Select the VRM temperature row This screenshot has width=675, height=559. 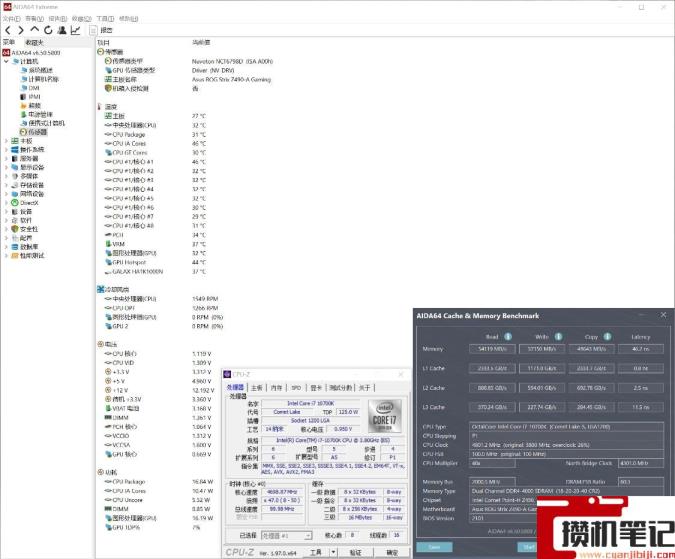155,244
